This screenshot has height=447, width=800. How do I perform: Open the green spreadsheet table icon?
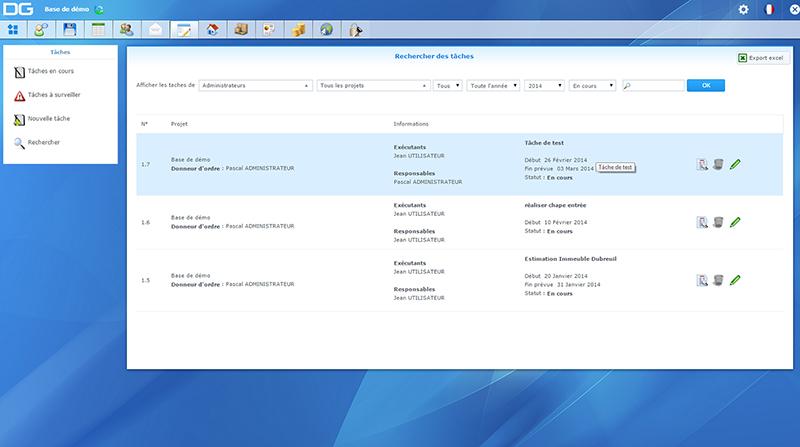[98, 30]
